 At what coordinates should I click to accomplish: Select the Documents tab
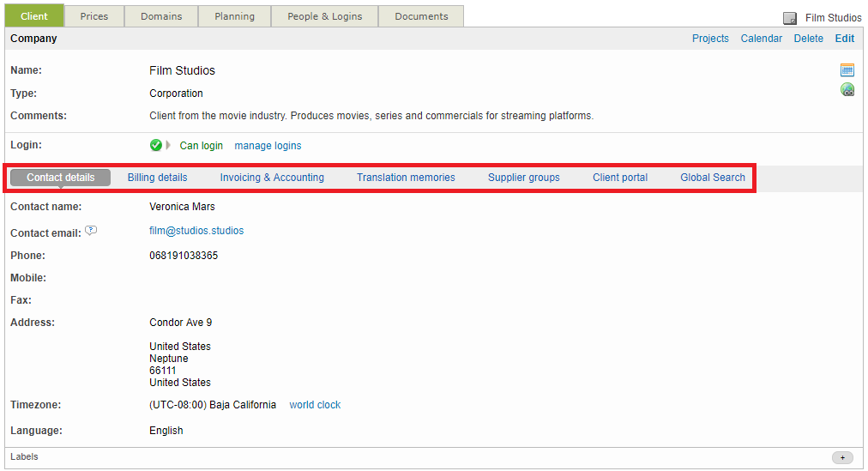(421, 16)
